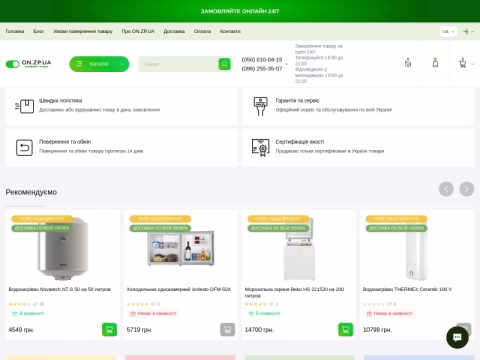Expand the phone numbers chevron
This screenshot has height=360, width=480.
[x=286, y=64]
